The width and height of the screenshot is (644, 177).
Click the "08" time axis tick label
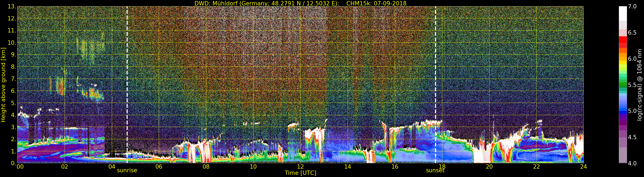point(206,166)
